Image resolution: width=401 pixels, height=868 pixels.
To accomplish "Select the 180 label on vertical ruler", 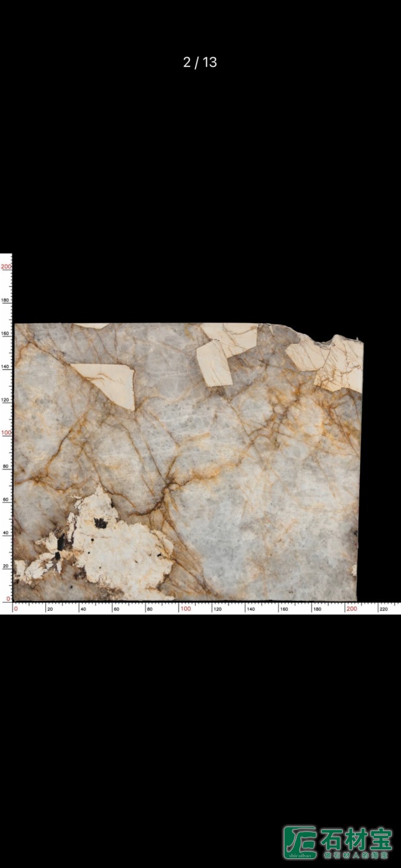I will (x=6, y=300).
